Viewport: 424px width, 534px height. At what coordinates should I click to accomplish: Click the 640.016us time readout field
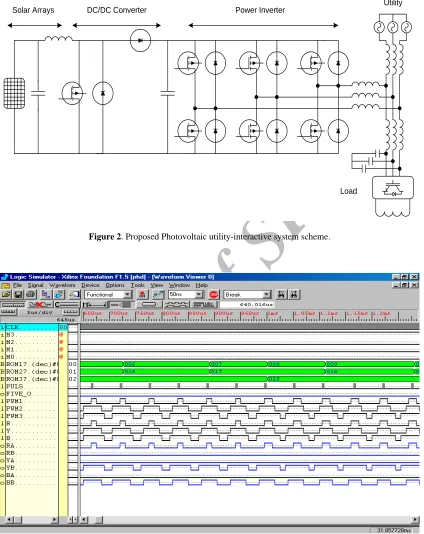[x=247, y=304]
